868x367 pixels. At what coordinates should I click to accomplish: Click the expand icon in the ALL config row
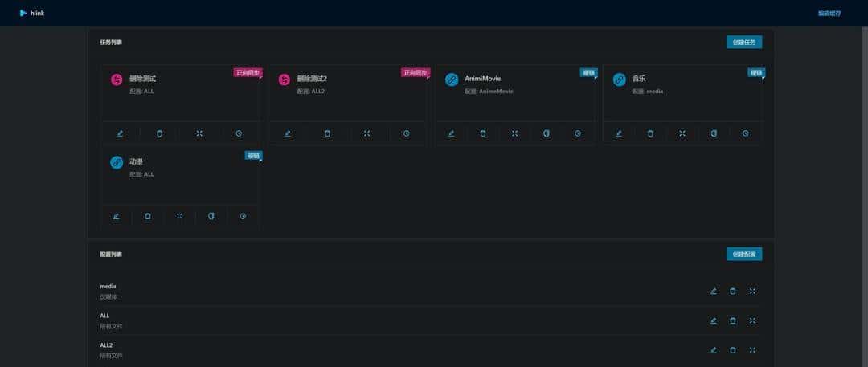coord(752,320)
